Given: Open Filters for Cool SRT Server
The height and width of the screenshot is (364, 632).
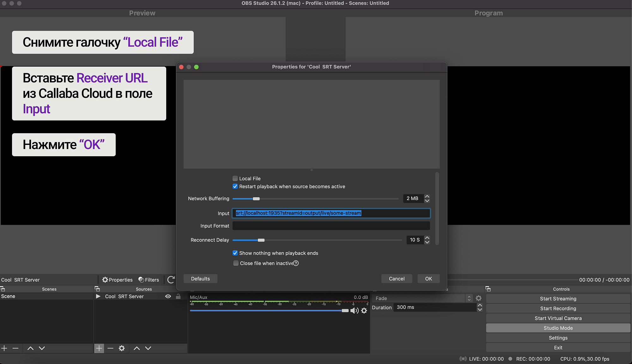Looking at the screenshot, I should pyautogui.click(x=149, y=280).
